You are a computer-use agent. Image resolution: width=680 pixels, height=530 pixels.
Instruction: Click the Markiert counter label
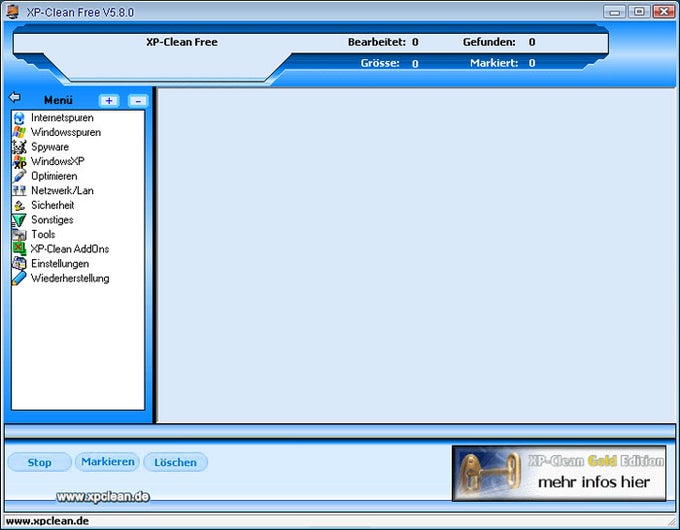tap(494, 63)
